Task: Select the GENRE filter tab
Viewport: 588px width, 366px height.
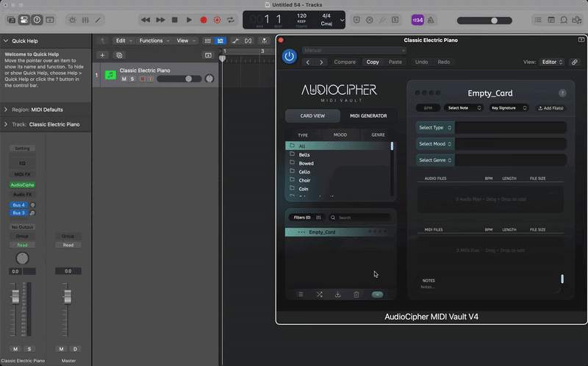Action: click(378, 134)
